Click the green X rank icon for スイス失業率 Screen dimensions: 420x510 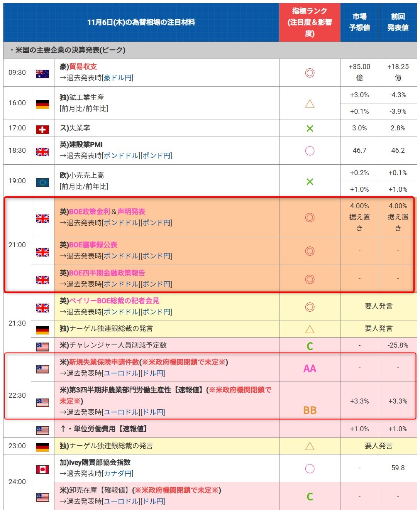tap(310, 128)
